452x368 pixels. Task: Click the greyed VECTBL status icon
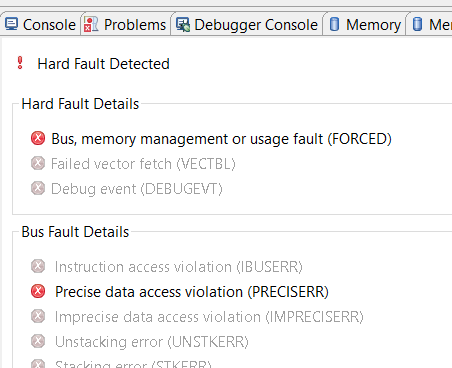point(38,163)
